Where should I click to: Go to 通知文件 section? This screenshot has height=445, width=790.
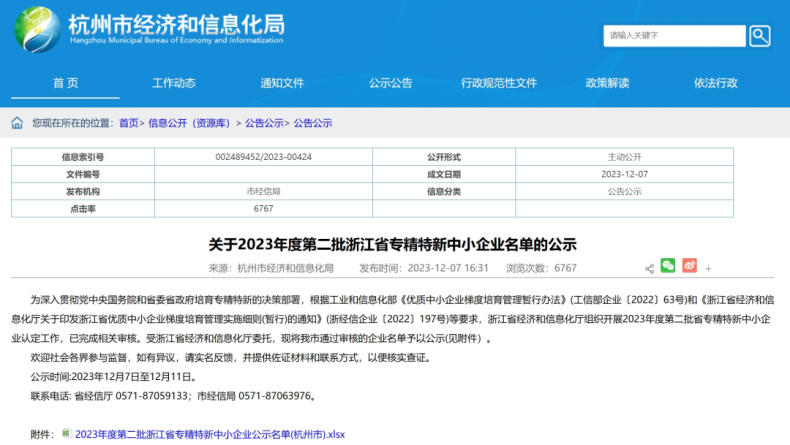click(282, 83)
